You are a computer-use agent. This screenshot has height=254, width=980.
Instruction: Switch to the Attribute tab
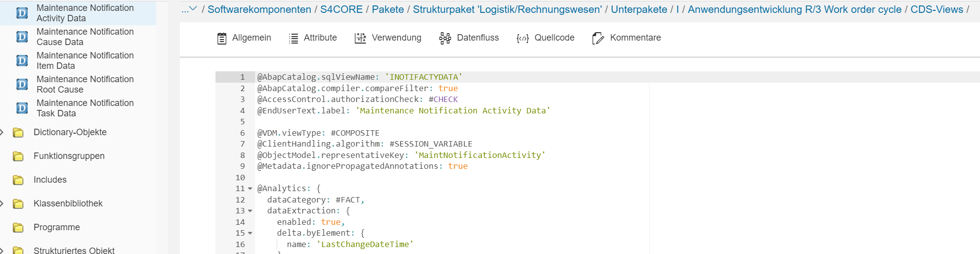[x=320, y=38]
